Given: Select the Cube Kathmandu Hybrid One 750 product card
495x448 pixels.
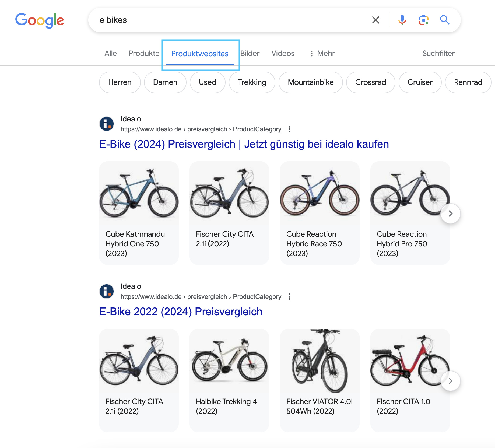Looking at the screenshot, I should click(139, 213).
